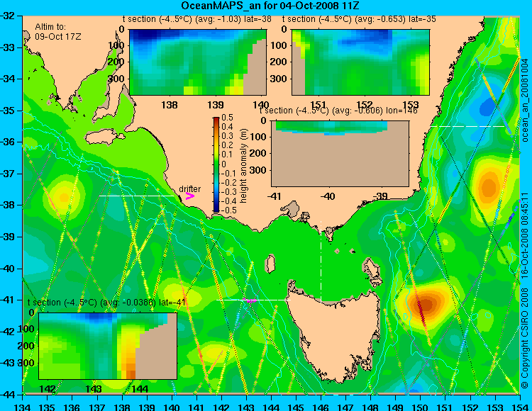The height and width of the screenshot is (411, 532).
Task: Click the blue cold eddy near 152.7E, 35S
Action: click(x=487, y=106)
